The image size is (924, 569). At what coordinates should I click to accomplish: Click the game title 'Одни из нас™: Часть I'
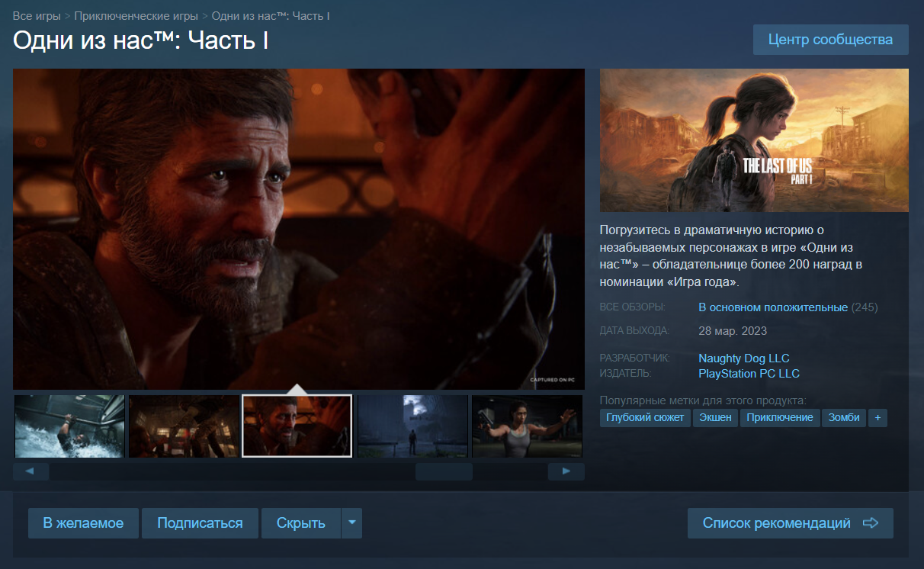tap(140, 41)
